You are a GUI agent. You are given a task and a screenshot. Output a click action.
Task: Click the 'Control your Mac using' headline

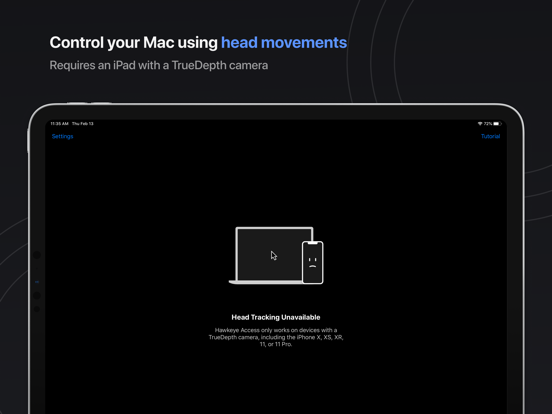(x=133, y=43)
